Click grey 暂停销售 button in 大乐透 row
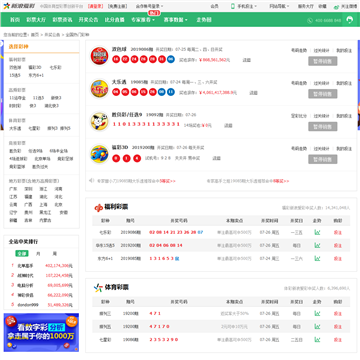 (323, 94)
